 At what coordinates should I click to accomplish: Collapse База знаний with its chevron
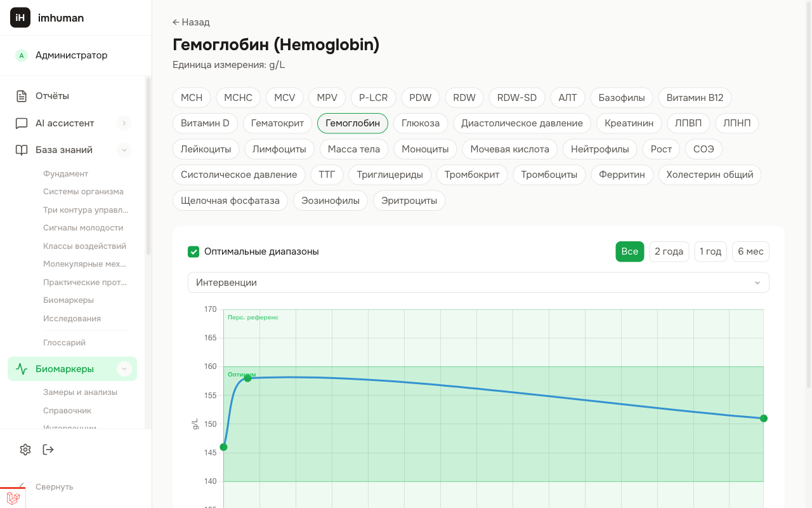(124, 150)
